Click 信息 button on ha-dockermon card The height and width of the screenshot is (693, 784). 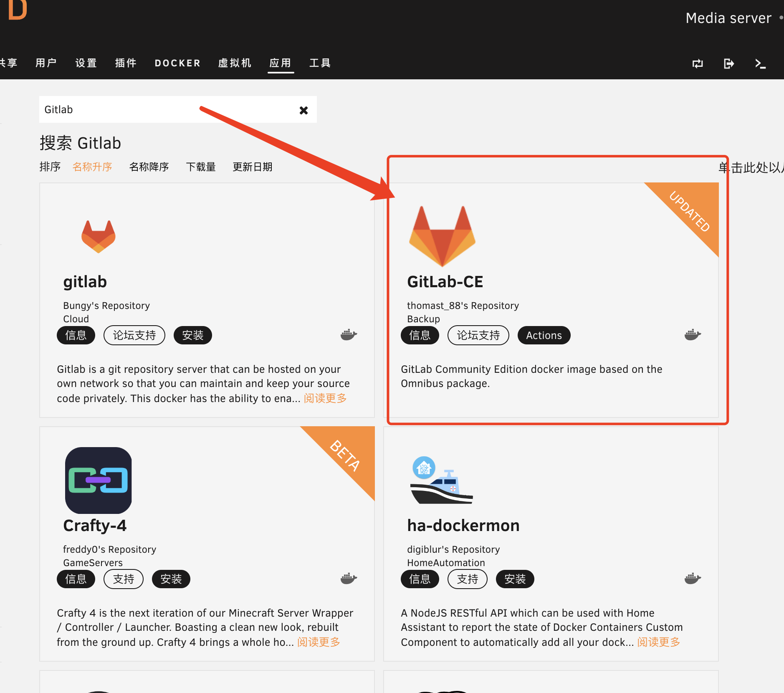[420, 579]
